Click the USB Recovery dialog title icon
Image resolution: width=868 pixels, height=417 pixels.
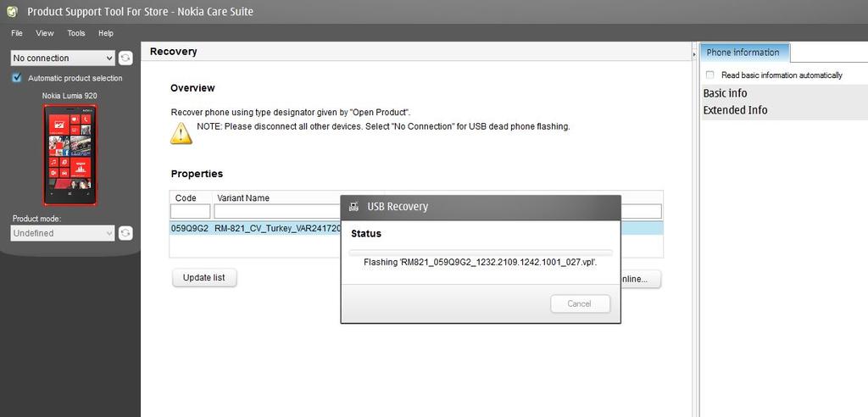coord(353,207)
